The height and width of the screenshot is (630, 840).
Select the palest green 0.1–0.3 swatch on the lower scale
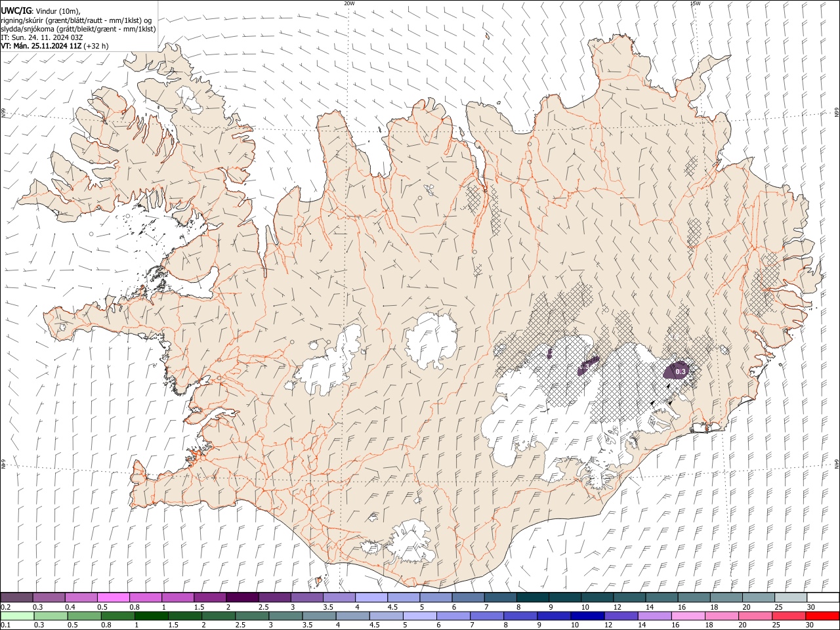tap(17, 616)
